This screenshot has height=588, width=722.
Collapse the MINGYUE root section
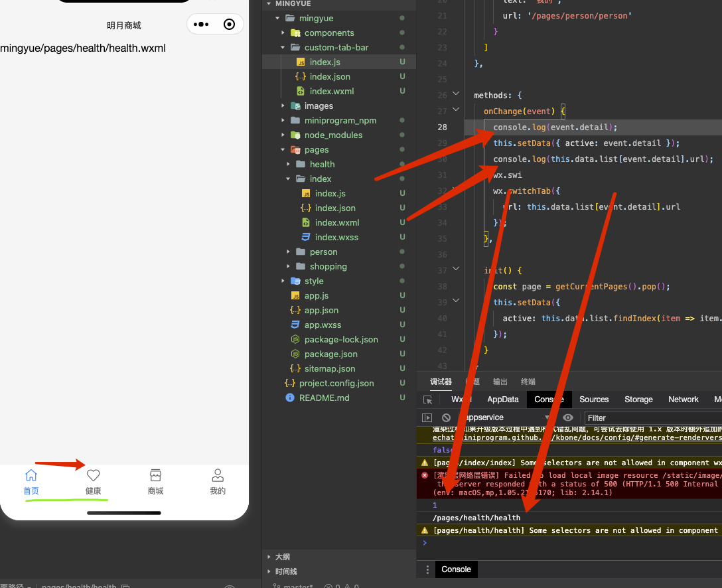click(269, 4)
